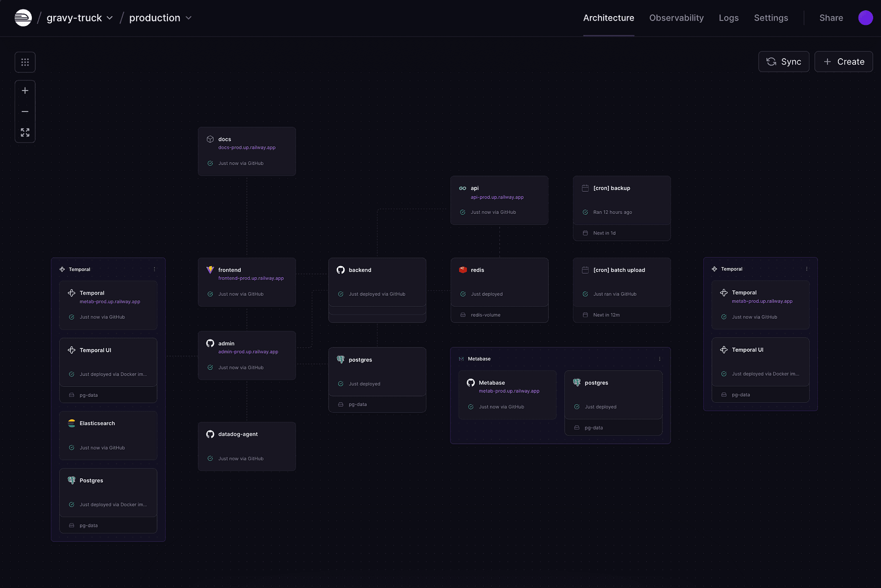Fit canvas to screen with expand icon

coord(25,133)
